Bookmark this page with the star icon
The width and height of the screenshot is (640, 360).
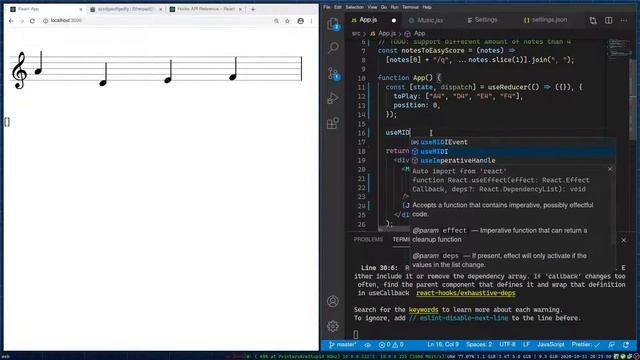tap(287, 21)
